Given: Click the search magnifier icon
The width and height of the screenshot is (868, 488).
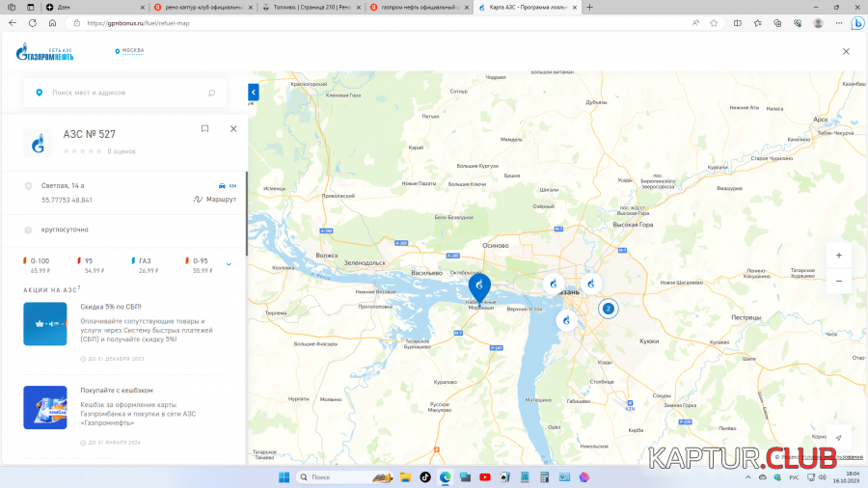Looking at the screenshot, I should coord(212,93).
